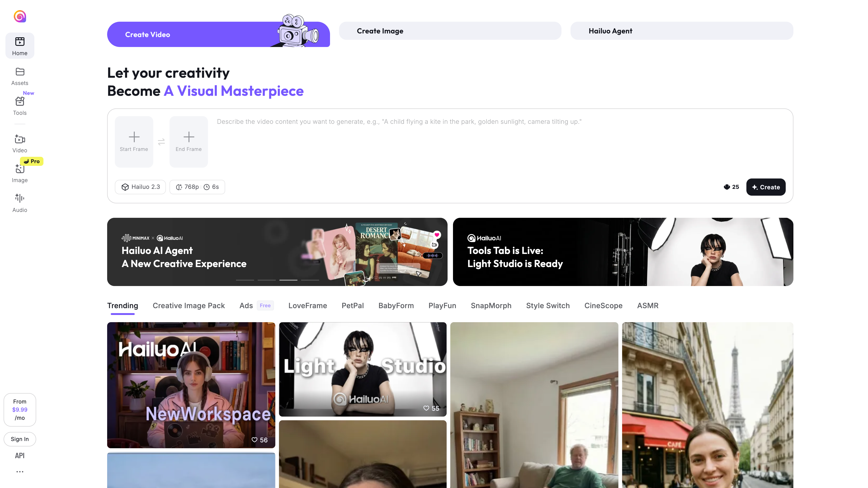Switch to the Creative Image Pack tab
This screenshot has height=488, width=868.
188,305
